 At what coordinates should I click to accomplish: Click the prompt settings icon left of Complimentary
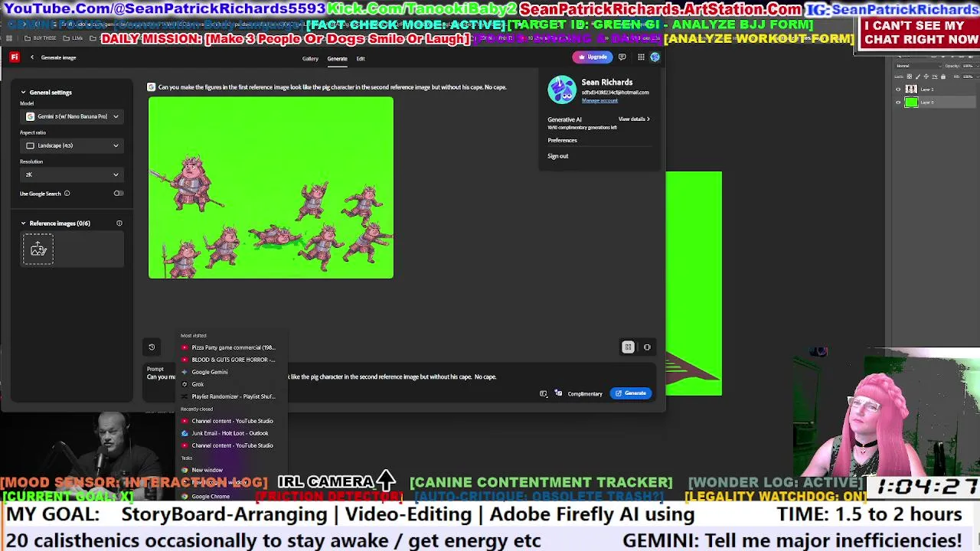(x=544, y=393)
